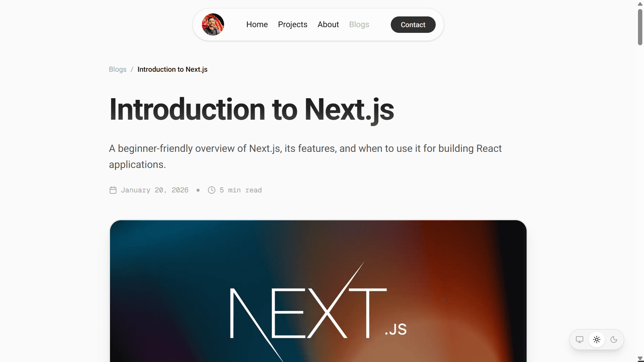Viewport: 644px width, 362px height.
Task: Follow the Blogs breadcrumb link
Action: point(117,69)
